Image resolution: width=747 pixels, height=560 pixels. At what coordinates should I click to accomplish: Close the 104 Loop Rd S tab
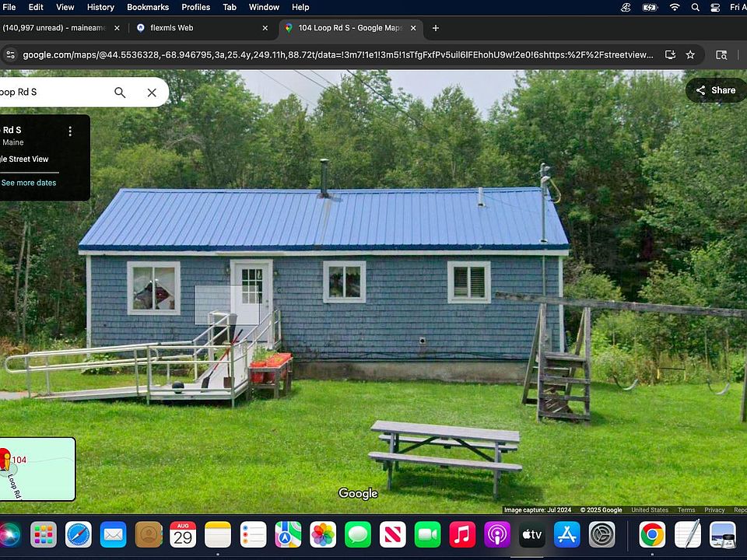413,28
